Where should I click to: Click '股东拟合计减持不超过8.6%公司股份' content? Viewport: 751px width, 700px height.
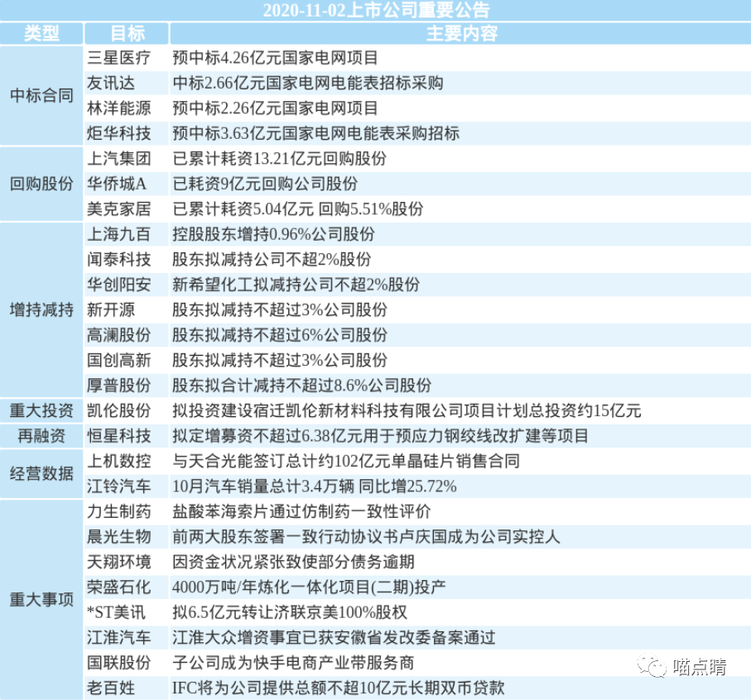point(301,386)
